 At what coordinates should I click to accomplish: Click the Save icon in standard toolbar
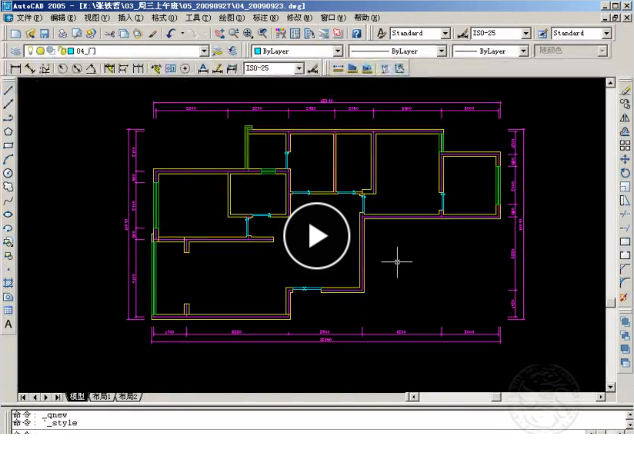point(44,33)
